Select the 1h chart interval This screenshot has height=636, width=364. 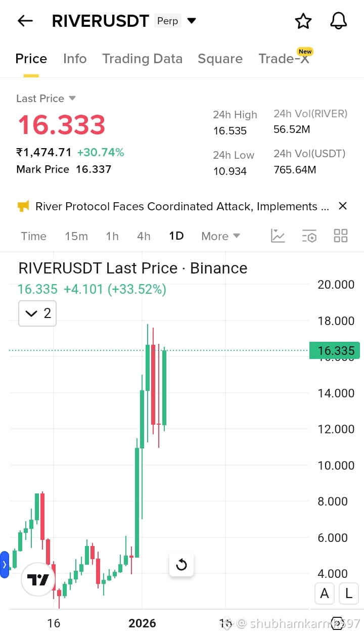[112, 236]
